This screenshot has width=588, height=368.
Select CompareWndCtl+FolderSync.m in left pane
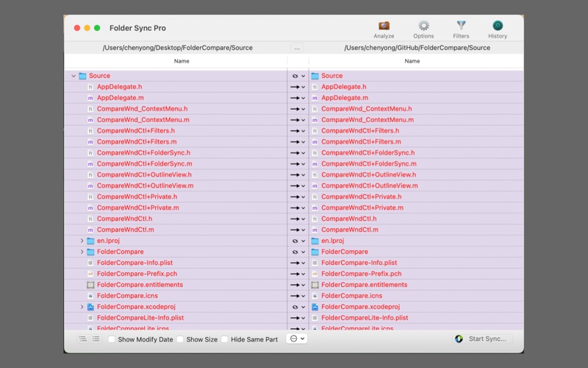tap(144, 163)
